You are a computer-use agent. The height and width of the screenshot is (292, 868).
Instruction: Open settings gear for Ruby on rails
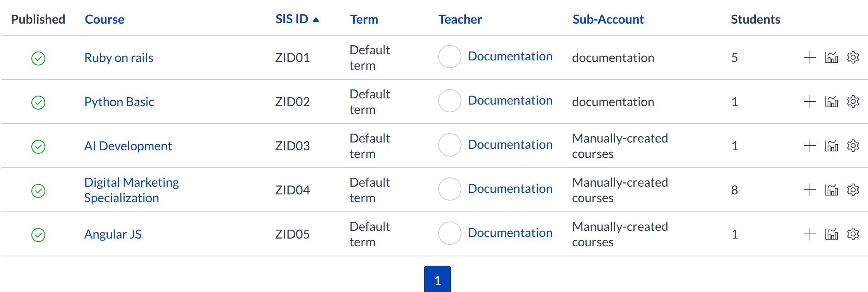point(853,58)
